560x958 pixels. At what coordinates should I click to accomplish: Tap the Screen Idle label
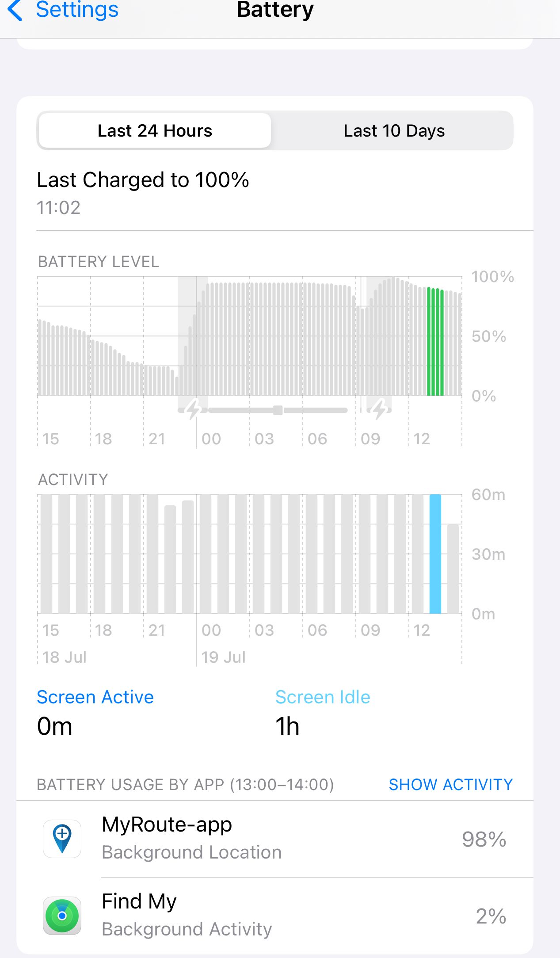coord(323,697)
